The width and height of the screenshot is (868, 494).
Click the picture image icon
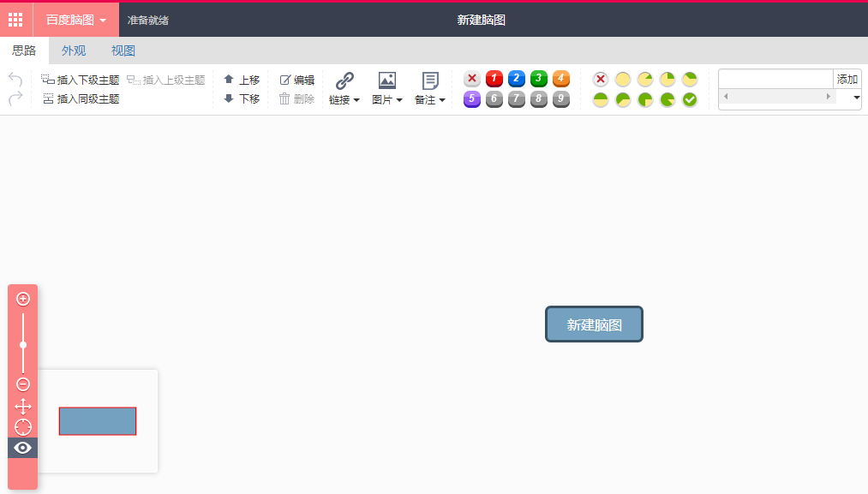387,80
